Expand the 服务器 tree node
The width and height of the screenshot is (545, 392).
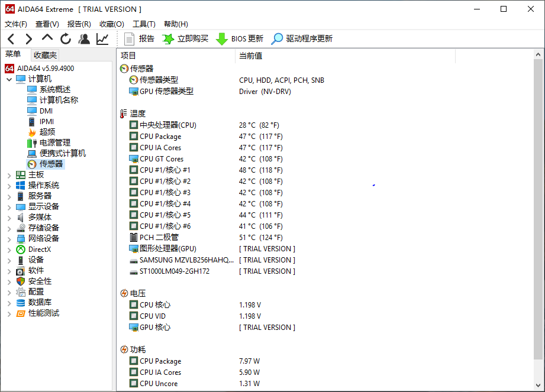click(9, 196)
